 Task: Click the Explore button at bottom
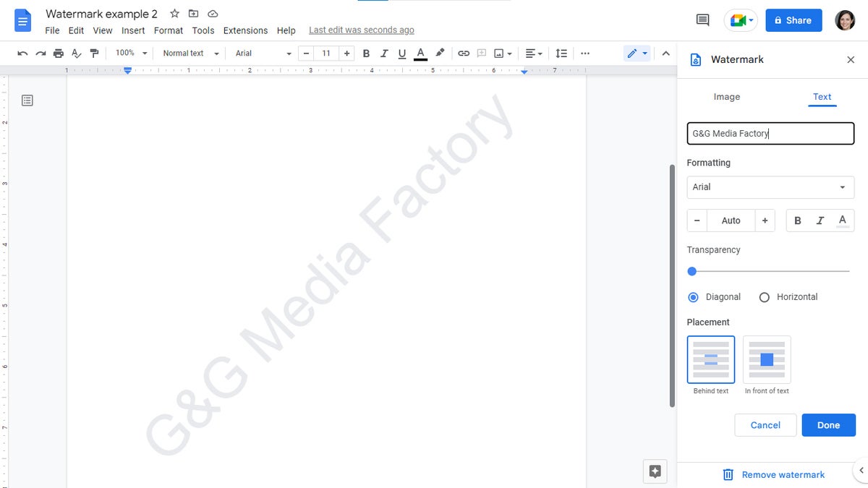tap(655, 471)
